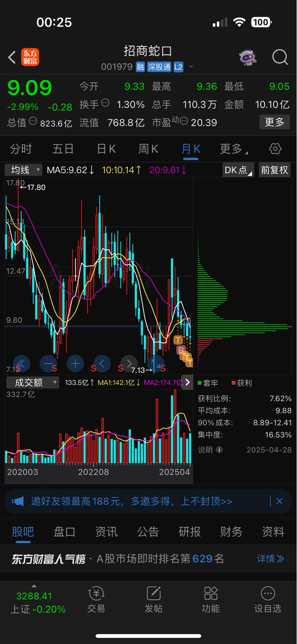
Task: Tap the search magnifier icon
Action: pos(280,57)
